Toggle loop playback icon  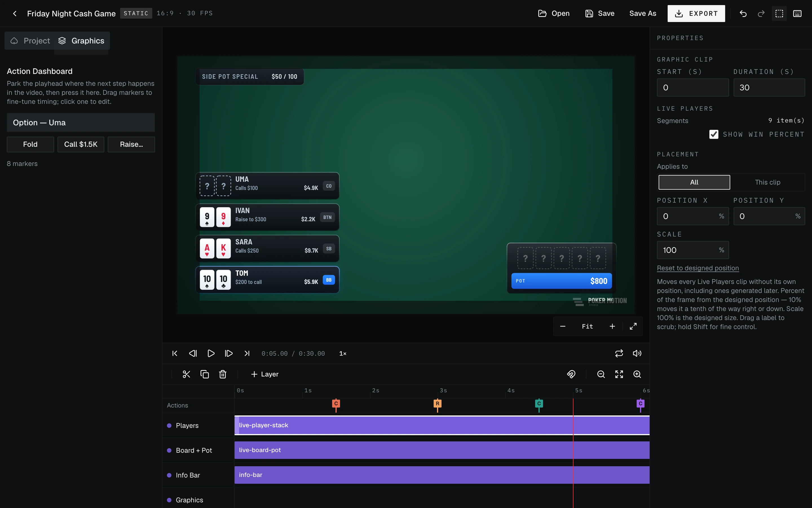click(619, 353)
